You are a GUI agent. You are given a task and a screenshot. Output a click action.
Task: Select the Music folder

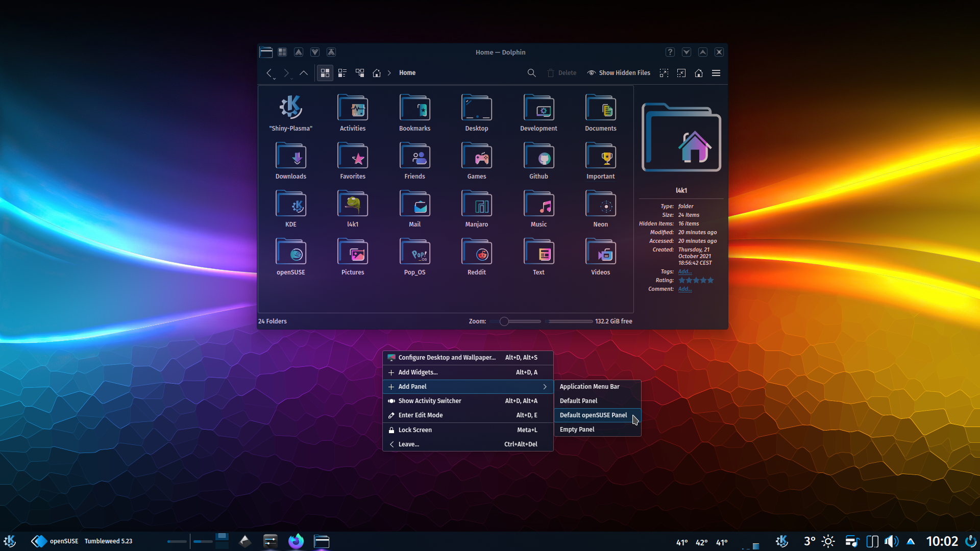pos(538,209)
